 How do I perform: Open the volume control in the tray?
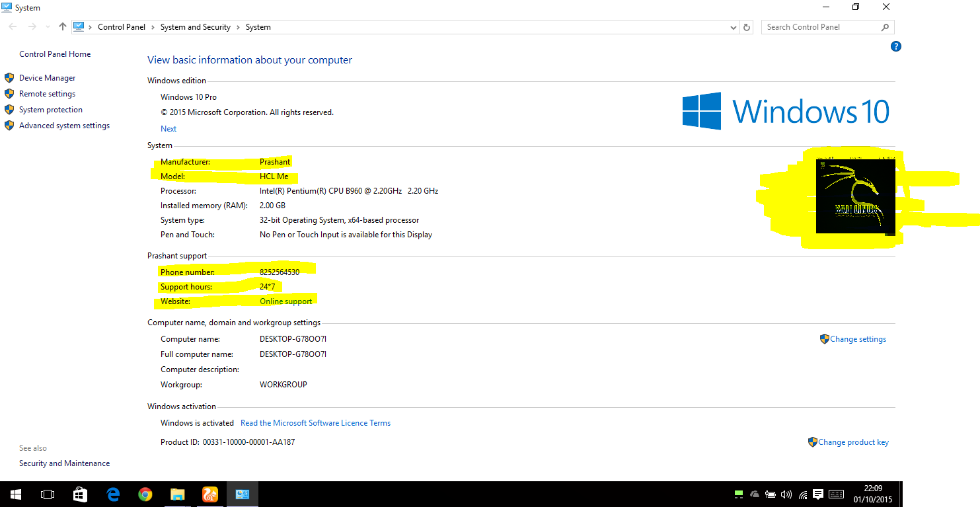(786, 494)
